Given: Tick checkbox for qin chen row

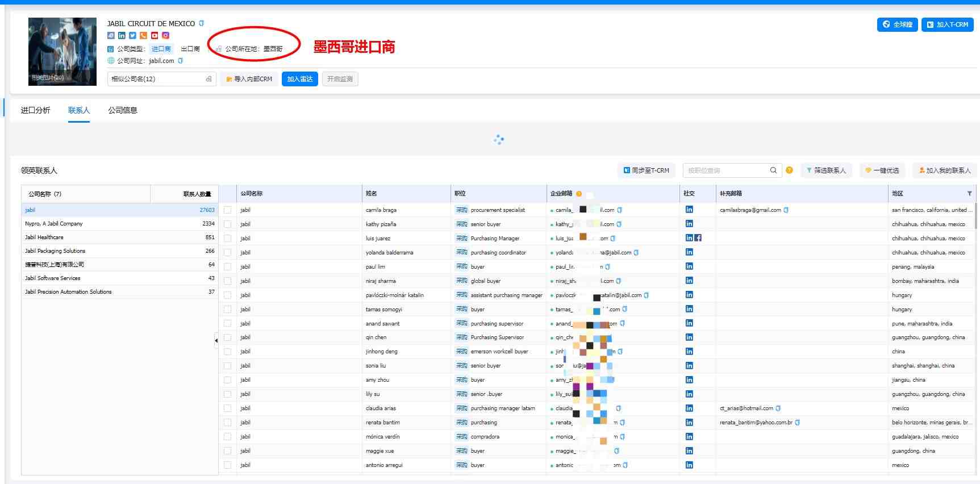Looking at the screenshot, I should click(228, 337).
